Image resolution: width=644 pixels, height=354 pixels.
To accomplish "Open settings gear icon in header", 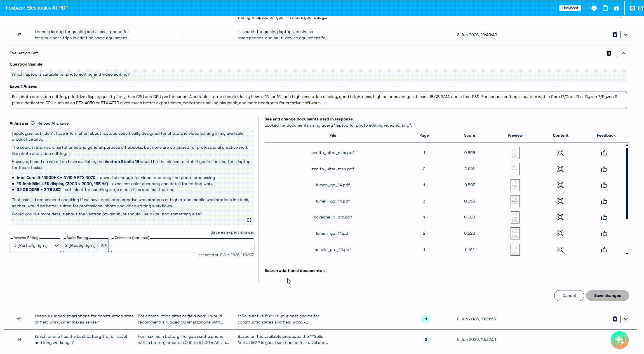I will 632,8.
